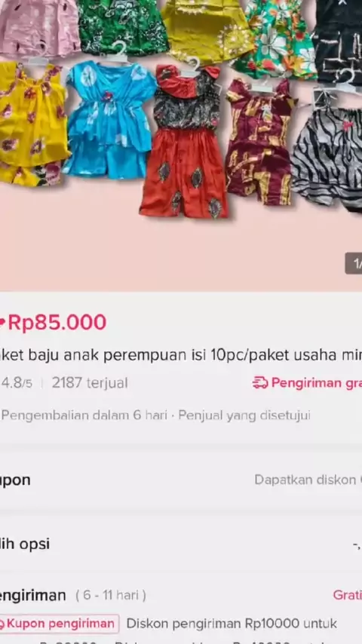Close the product view with the X icon
Viewport: 362px width, 644px height.
pyautogui.click(x=342, y=2)
